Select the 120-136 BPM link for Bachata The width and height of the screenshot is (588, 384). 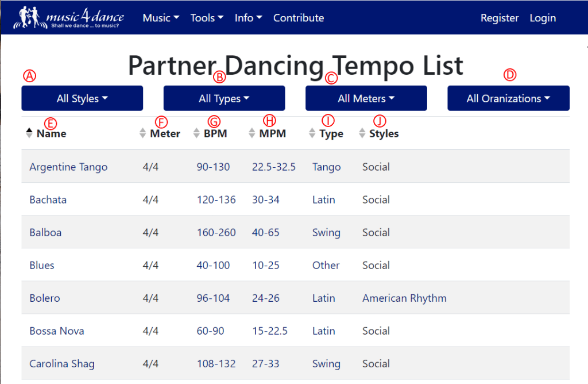pyautogui.click(x=216, y=200)
